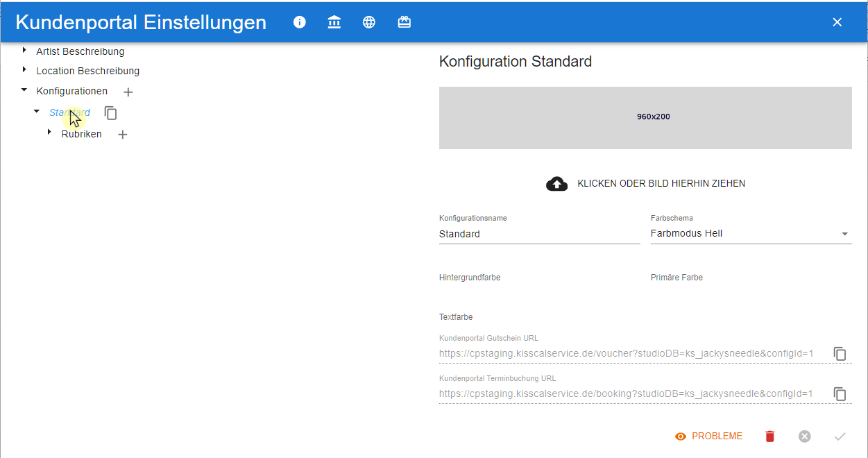Click the 960x200 banner image placeholder

pyautogui.click(x=645, y=118)
